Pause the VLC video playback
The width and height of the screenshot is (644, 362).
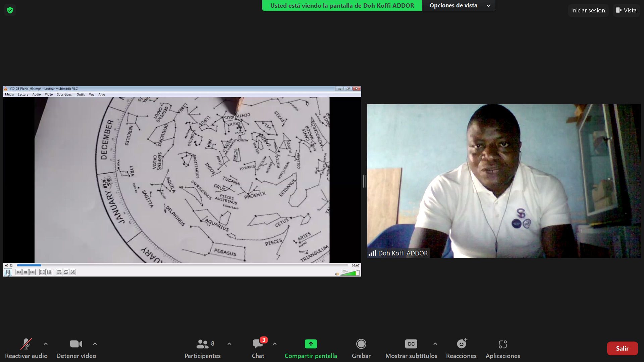(x=8, y=272)
